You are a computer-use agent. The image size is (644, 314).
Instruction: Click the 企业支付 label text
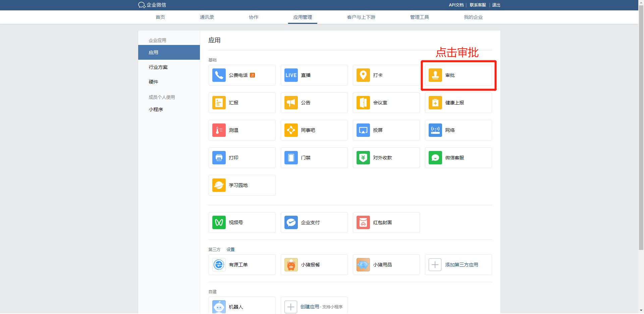tap(310, 222)
